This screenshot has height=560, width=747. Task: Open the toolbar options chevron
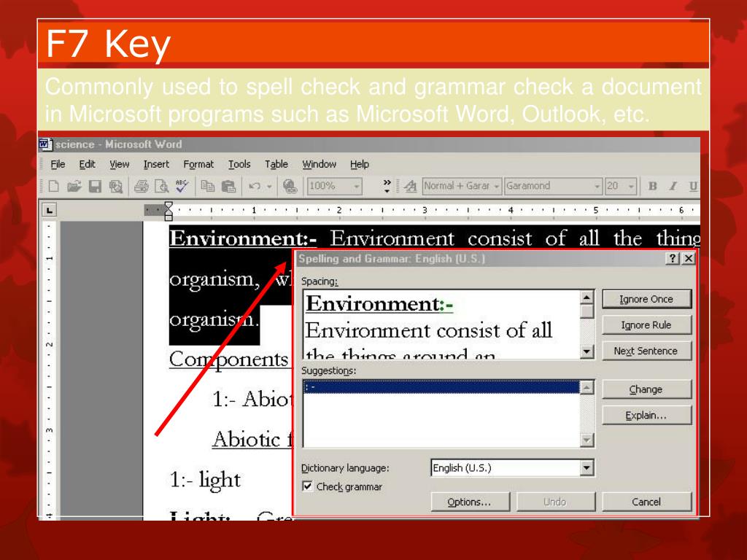[387, 186]
